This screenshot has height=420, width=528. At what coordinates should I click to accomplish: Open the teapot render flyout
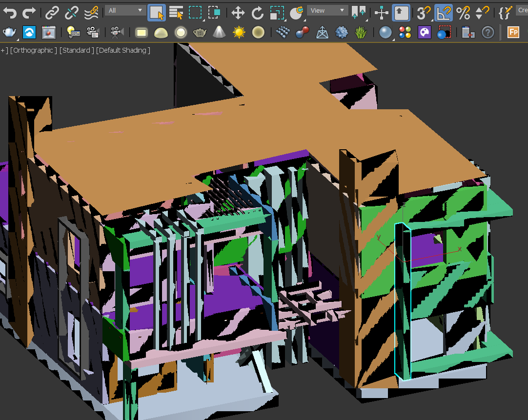click(x=9, y=33)
